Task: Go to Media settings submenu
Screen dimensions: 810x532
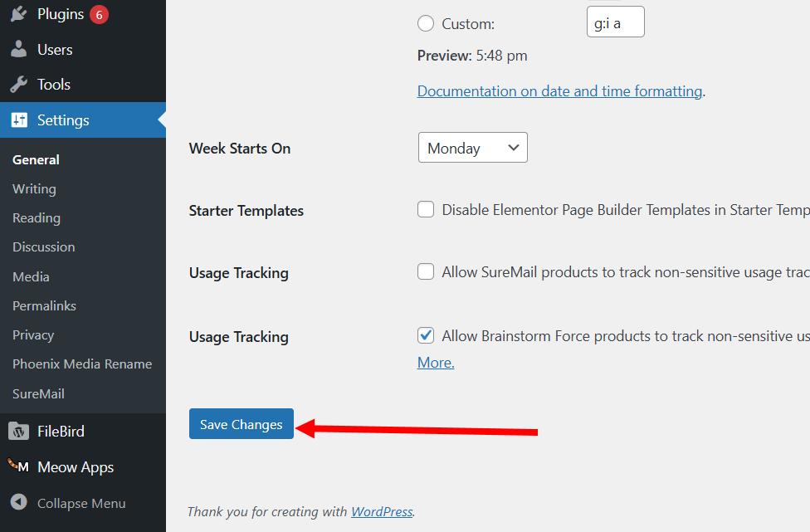Action: 31,276
